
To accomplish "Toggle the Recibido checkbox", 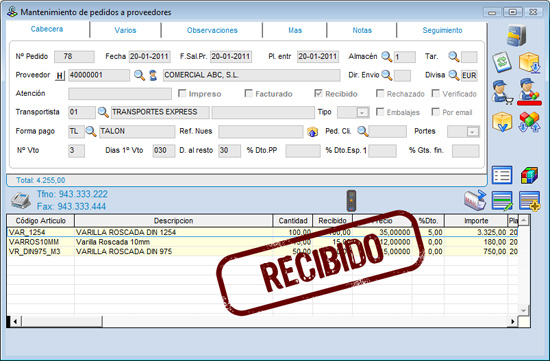I will tap(318, 93).
